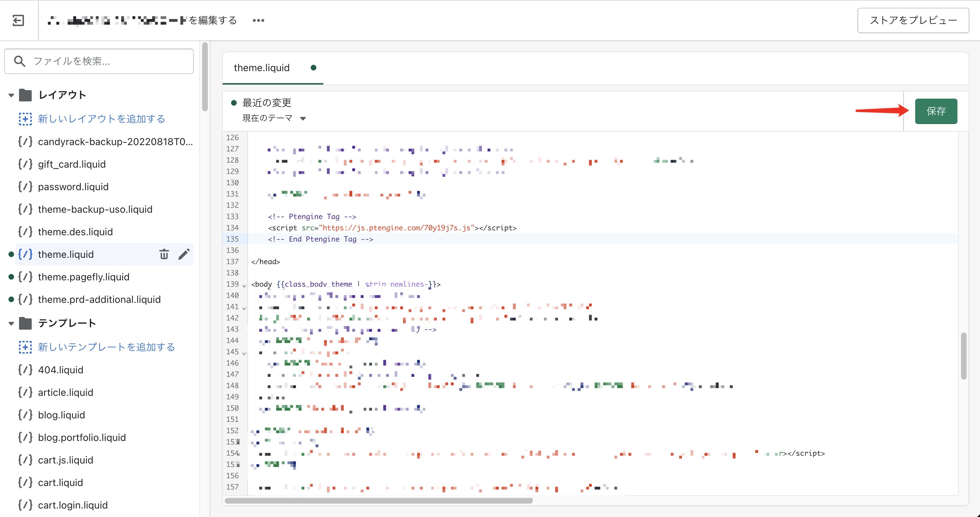Click the </head> closing tag line

[266, 261]
